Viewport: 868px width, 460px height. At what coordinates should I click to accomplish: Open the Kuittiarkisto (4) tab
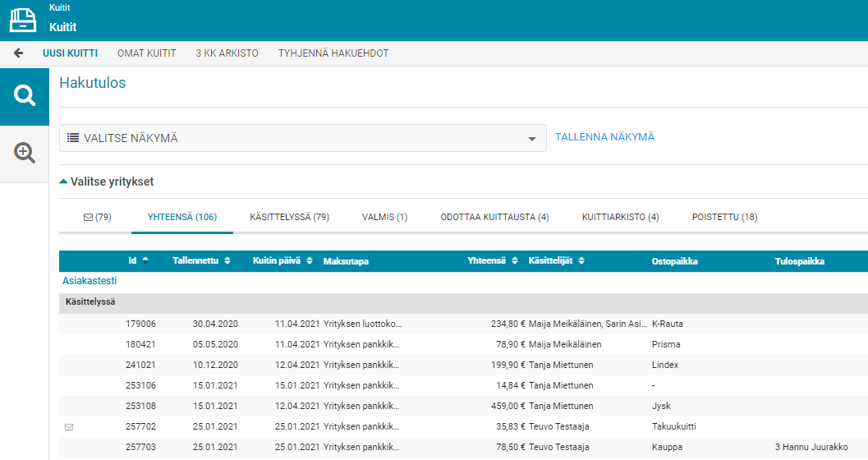tap(620, 217)
